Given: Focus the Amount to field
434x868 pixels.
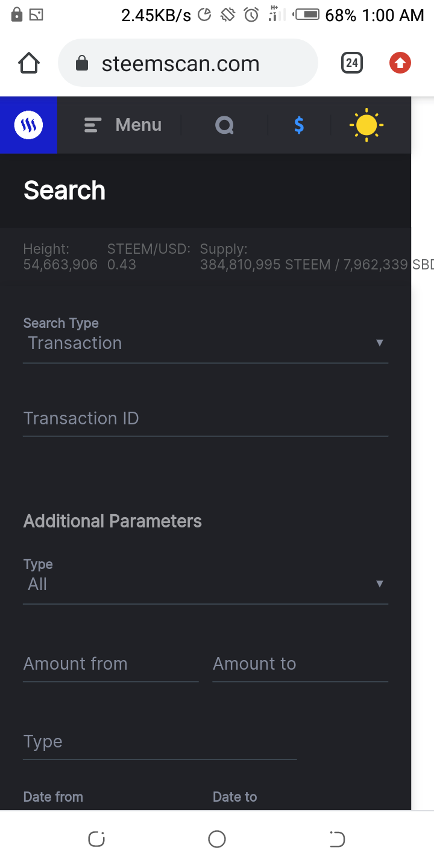Looking at the screenshot, I should tap(300, 664).
